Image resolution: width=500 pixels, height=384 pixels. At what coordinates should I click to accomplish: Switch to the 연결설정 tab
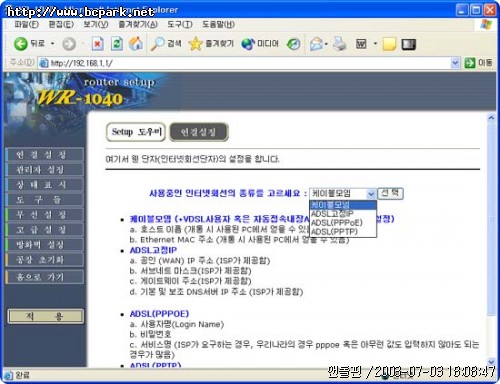tap(199, 132)
